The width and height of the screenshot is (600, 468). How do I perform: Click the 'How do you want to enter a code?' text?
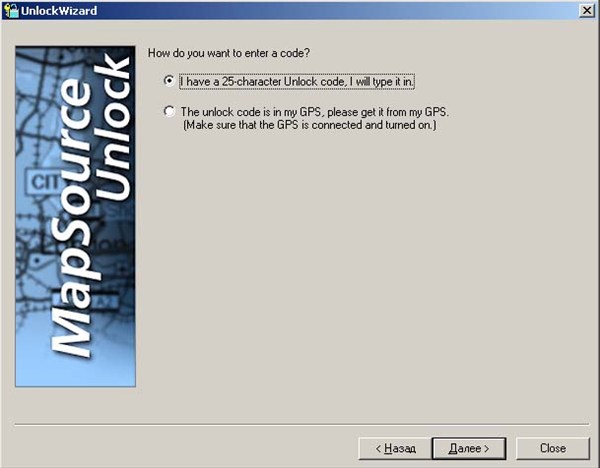pos(228,53)
